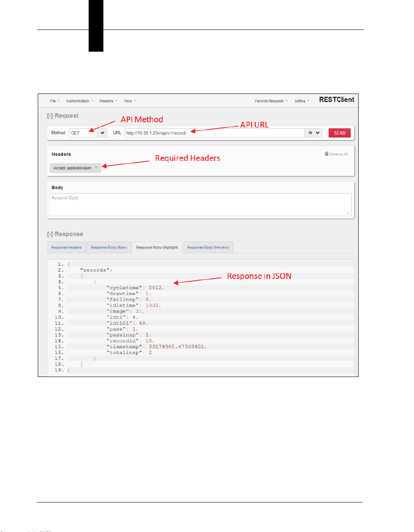414x532 pixels.
Task: Open the File menu
Action: point(55,101)
